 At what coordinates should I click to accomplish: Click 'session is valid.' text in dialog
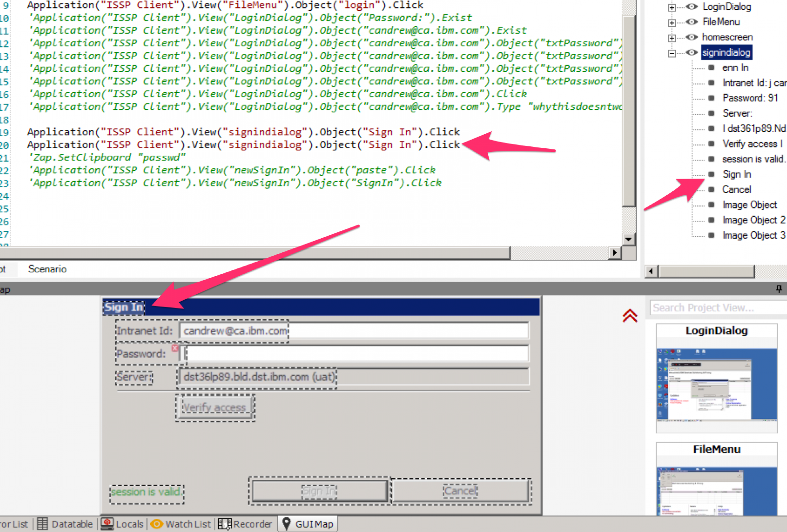click(x=147, y=492)
